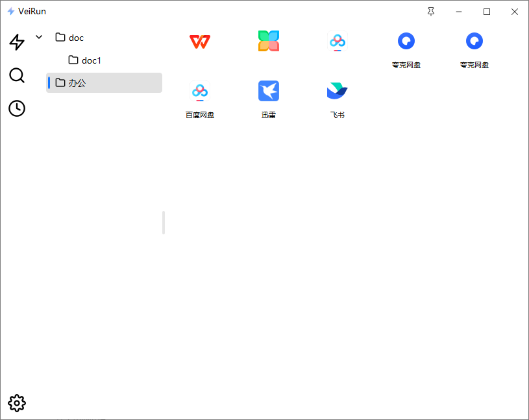Close the VeiRun window
This screenshot has width=529, height=420.
[x=515, y=12]
